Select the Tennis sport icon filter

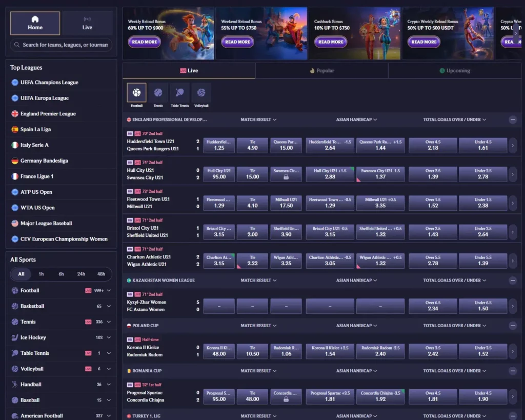158,92
